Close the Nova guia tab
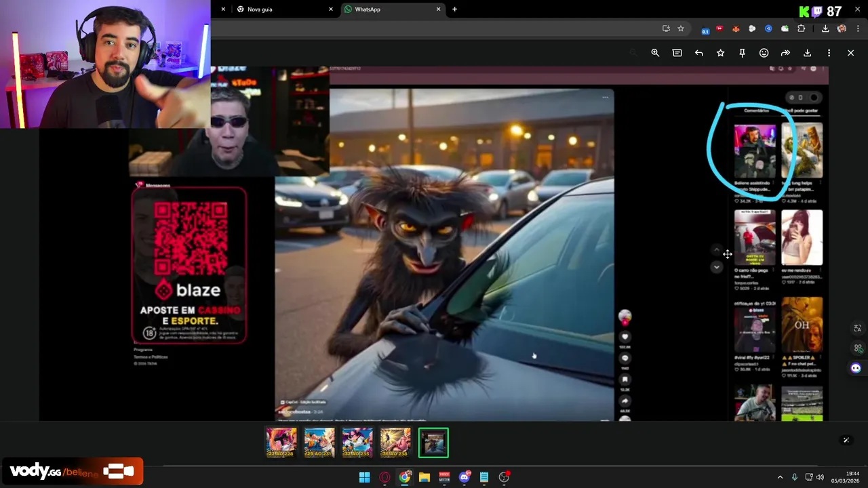868x488 pixels. [331, 9]
